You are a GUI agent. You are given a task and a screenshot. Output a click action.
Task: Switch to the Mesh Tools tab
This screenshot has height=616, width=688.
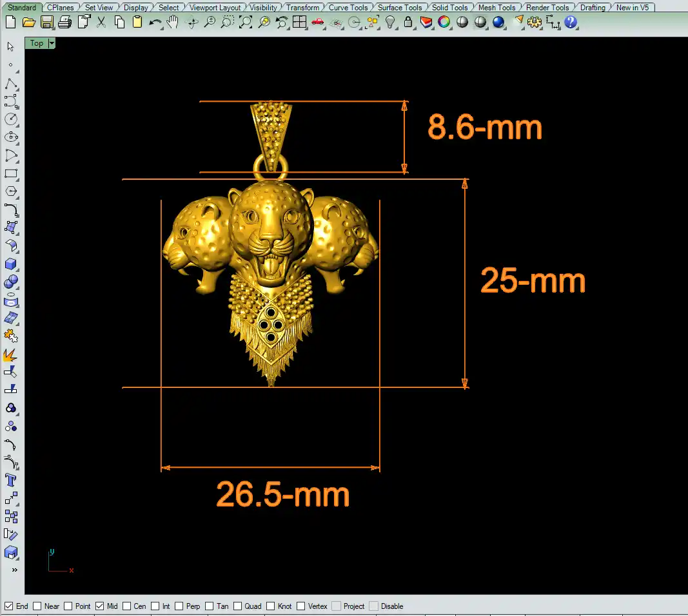click(496, 8)
